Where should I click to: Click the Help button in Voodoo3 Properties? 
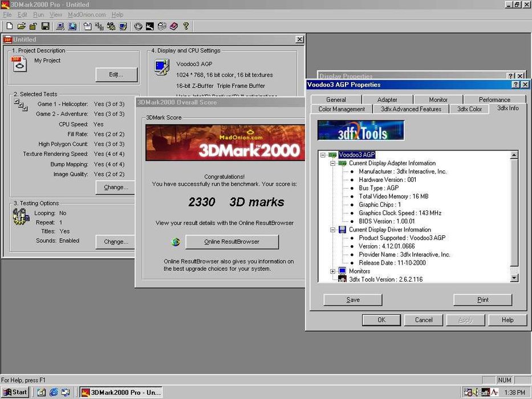pyautogui.click(x=507, y=320)
